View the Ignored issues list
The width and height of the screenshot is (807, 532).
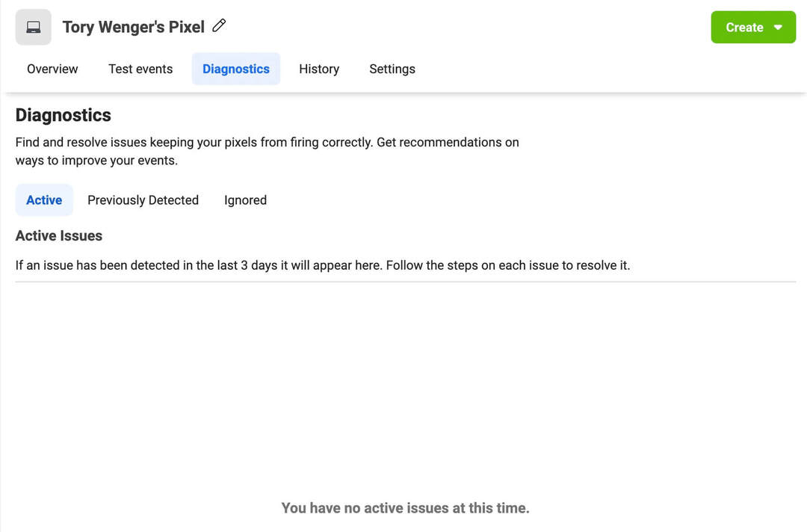[246, 200]
